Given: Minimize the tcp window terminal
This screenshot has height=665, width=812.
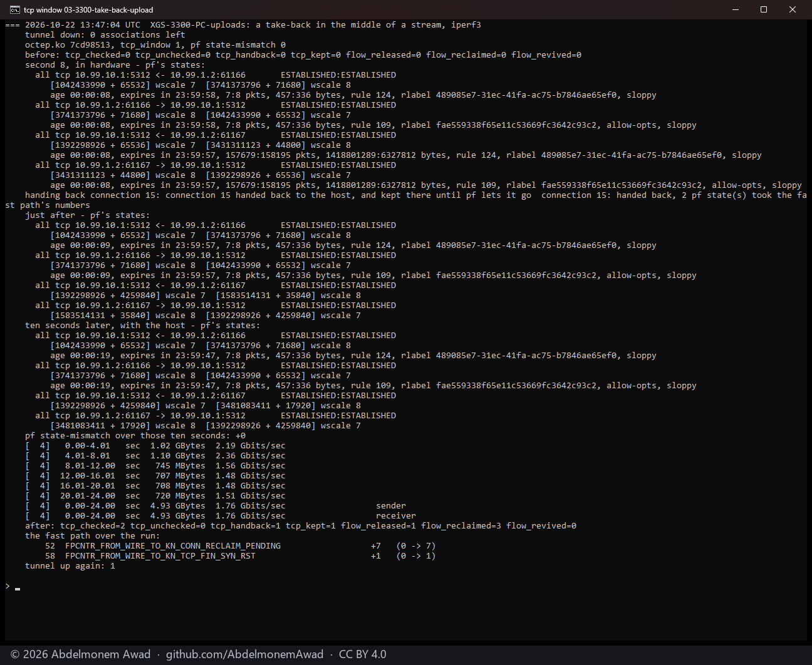Looking at the screenshot, I should [736, 9].
